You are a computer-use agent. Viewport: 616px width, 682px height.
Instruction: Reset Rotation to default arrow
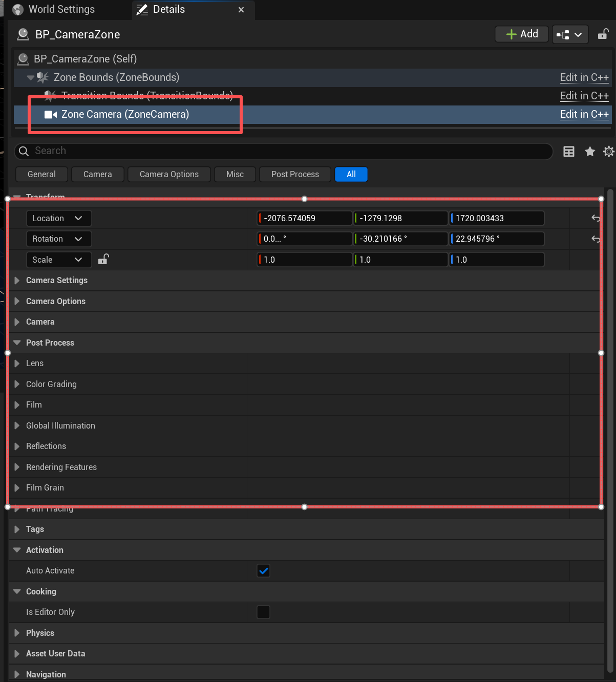click(x=596, y=239)
